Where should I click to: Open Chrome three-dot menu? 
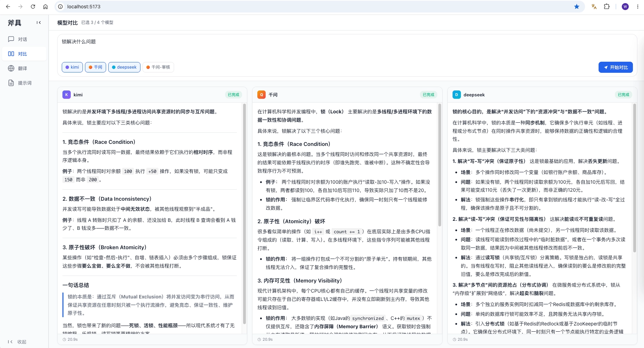pos(637,7)
